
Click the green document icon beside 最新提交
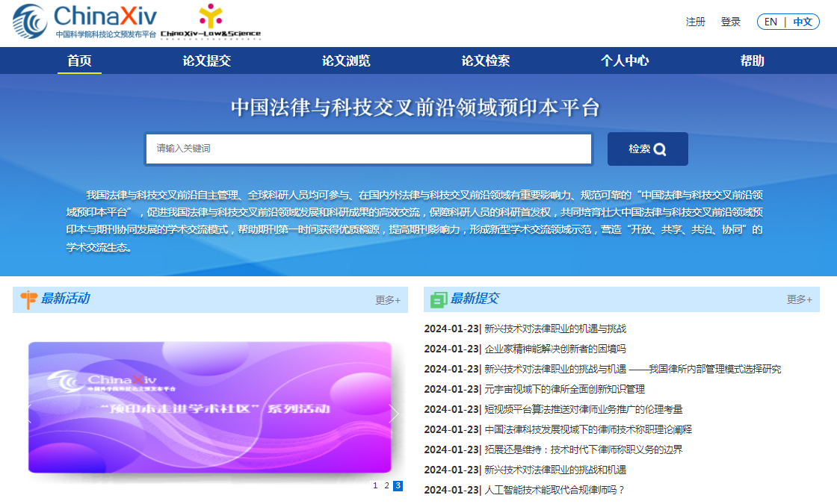click(x=439, y=299)
